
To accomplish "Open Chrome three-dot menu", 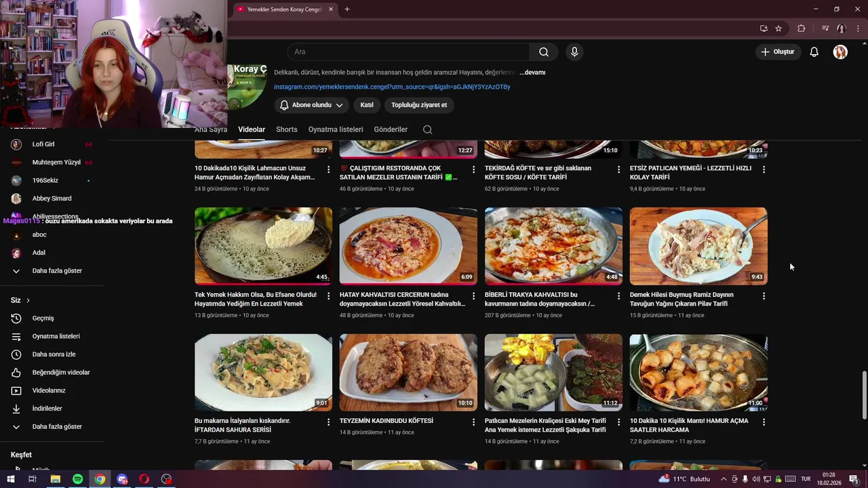I will [x=856, y=28].
